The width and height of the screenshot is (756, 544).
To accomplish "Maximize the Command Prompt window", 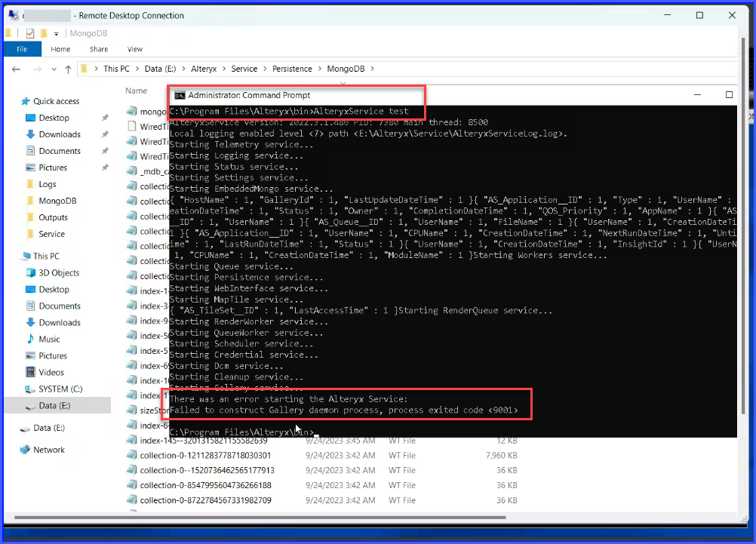I will click(x=729, y=95).
